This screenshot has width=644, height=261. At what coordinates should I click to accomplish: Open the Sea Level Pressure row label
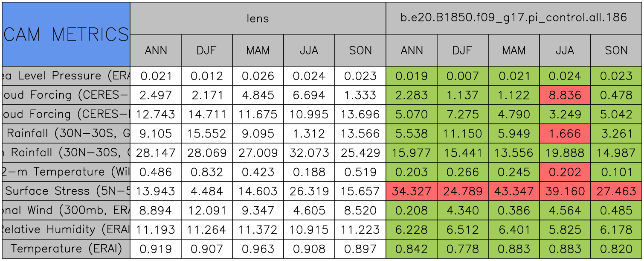pos(66,76)
